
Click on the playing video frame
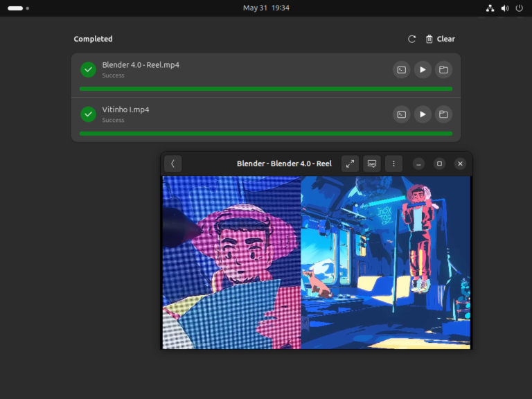(316, 262)
